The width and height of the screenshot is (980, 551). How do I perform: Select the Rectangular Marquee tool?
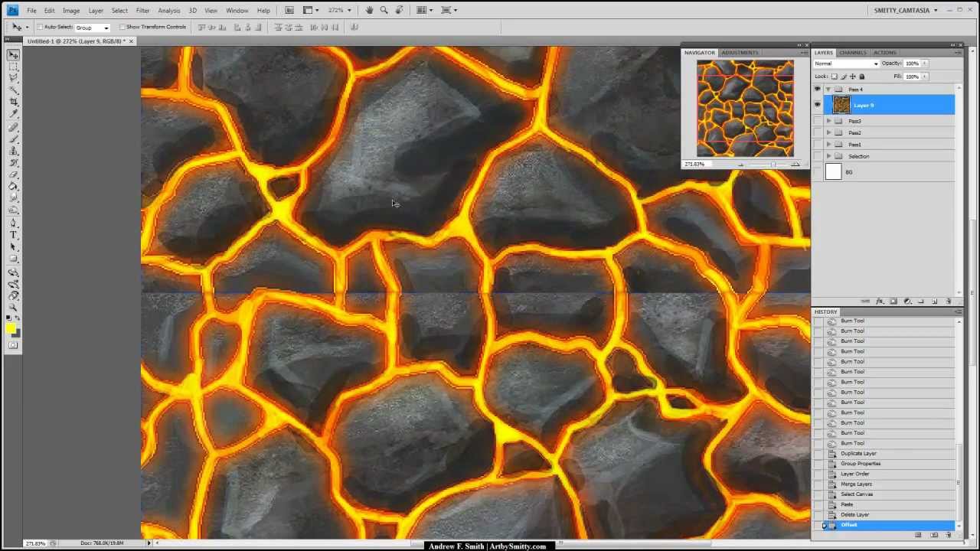click(x=14, y=67)
